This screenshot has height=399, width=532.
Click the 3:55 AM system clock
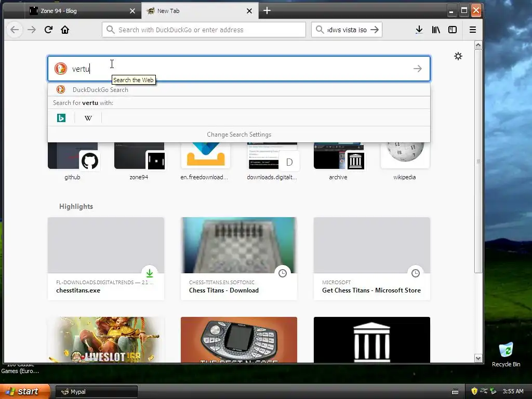tap(513, 391)
